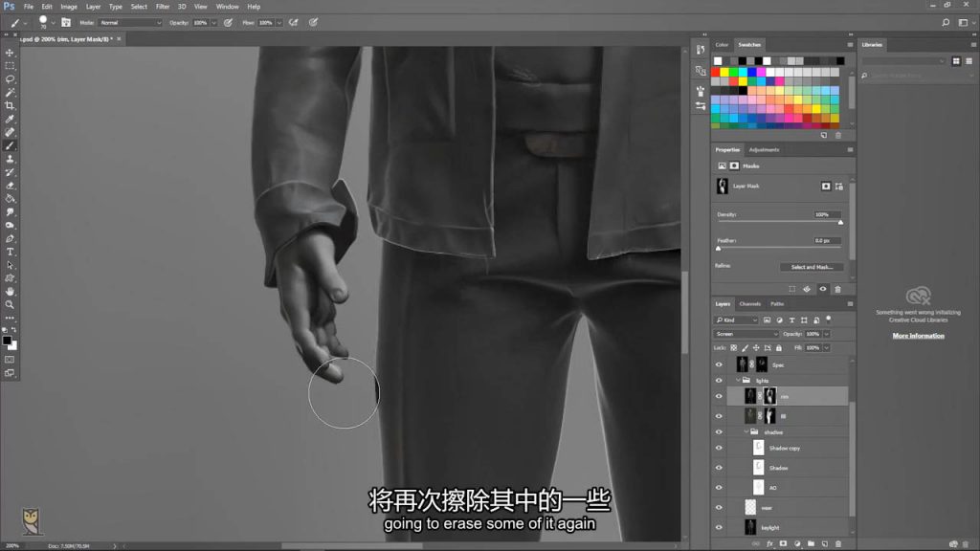The width and height of the screenshot is (980, 551).
Task: Hide the rim layer
Action: pyautogui.click(x=719, y=396)
